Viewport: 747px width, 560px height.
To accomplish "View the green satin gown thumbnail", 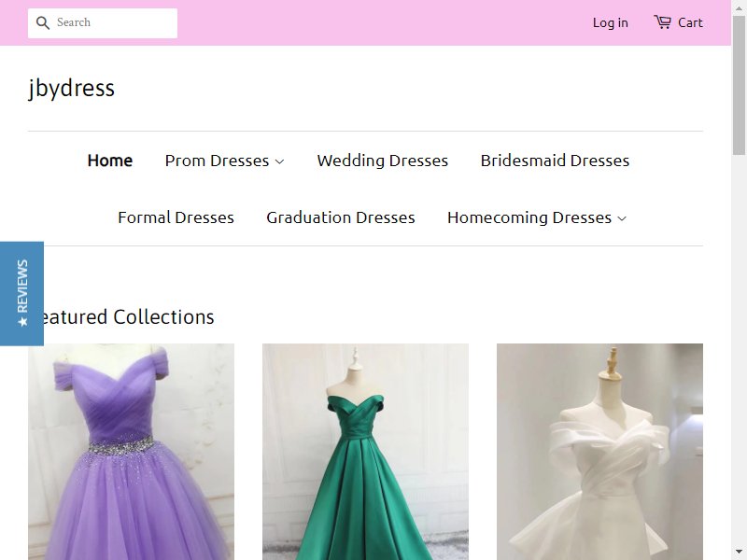I will pyautogui.click(x=365, y=452).
